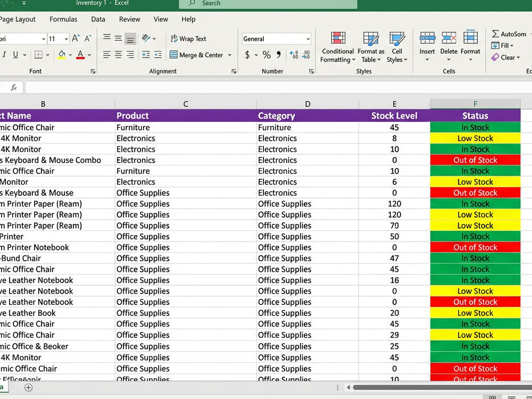Viewport: 532px width, 399px height.
Task: Apply the red font color A
Action: [x=80, y=55]
